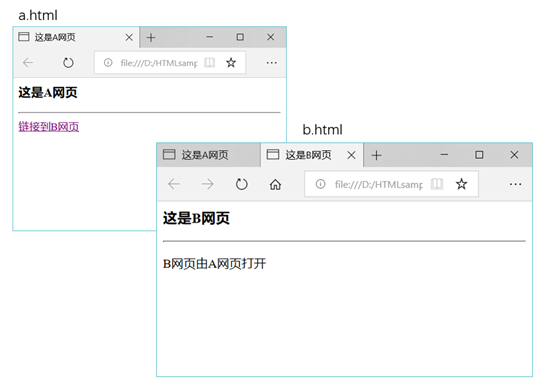This screenshot has width=554, height=389.
Task: Close the 这是B网页 tab
Action: tap(351, 155)
